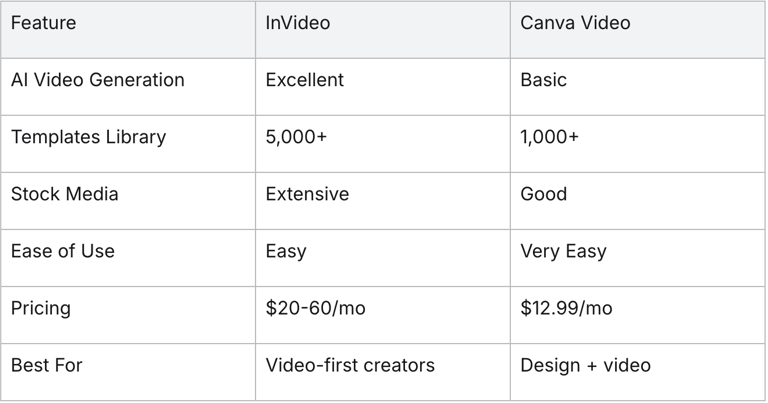Click the Excellent cell under InVideo

click(304, 80)
